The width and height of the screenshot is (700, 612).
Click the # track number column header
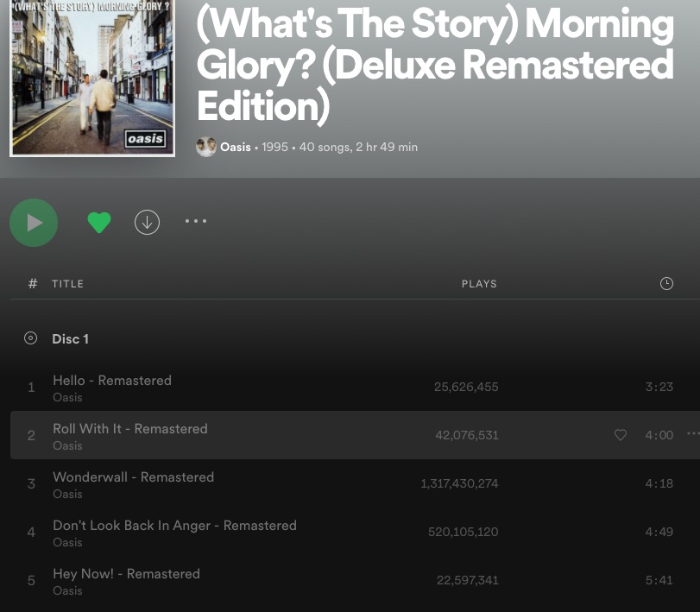(x=33, y=284)
